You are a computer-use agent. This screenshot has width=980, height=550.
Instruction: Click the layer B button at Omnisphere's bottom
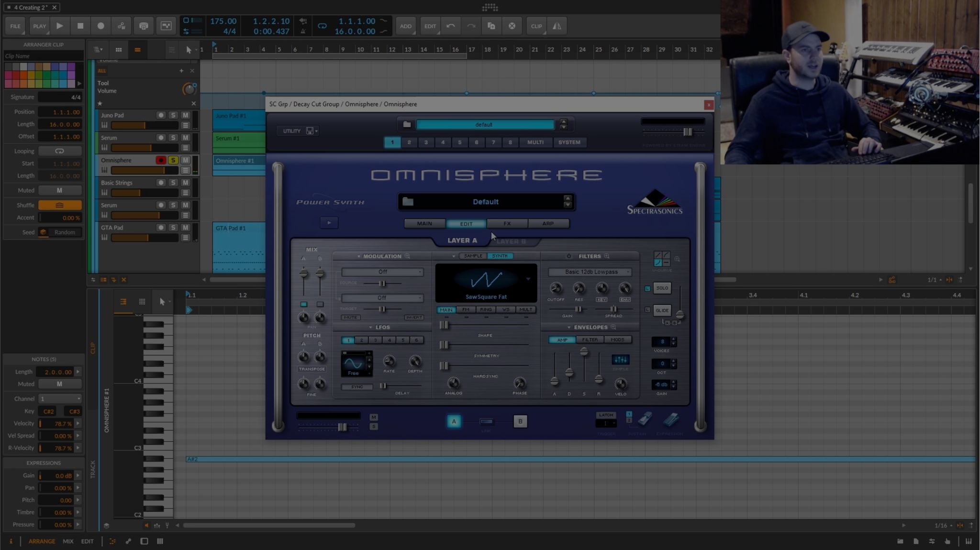[520, 421]
